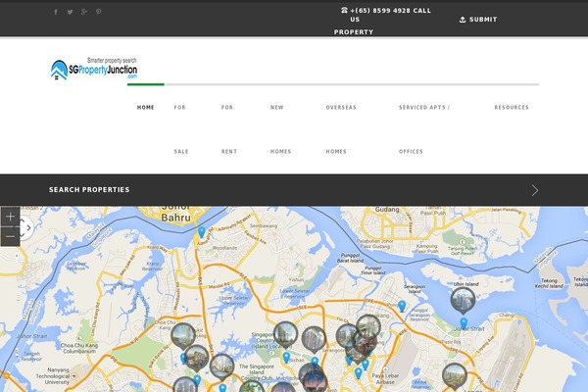Image resolution: width=588 pixels, height=392 pixels.
Task: Zoom out on the map
Action: pyautogui.click(x=10, y=237)
